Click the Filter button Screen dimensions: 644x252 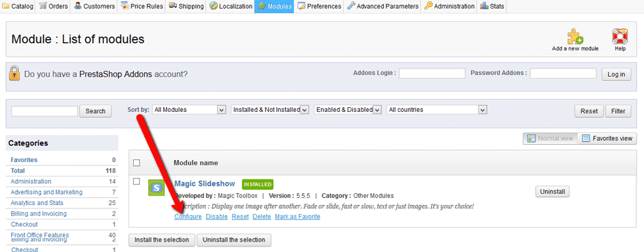(618, 111)
